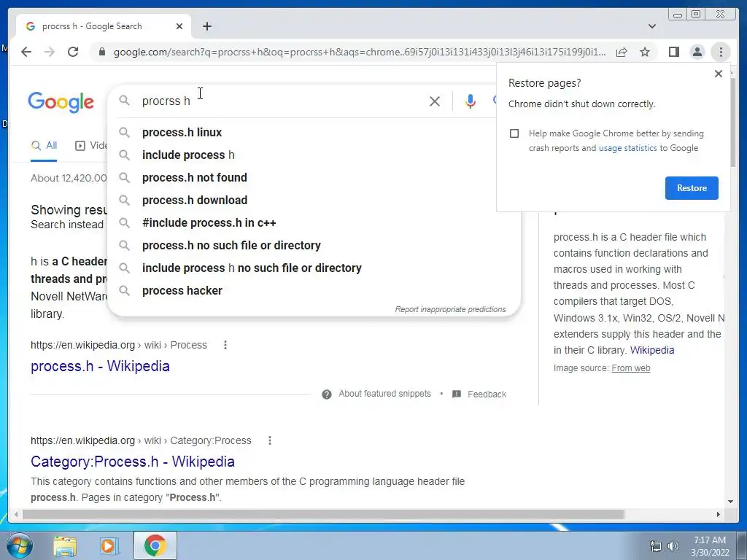The image size is (747, 560).
Task: Open a new tab with the plus button
Action: pos(206,26)
